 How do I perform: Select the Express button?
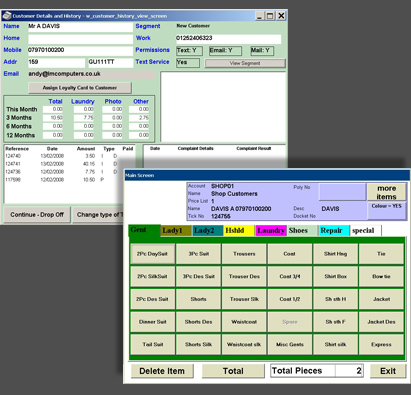click(x=381, y=345)
